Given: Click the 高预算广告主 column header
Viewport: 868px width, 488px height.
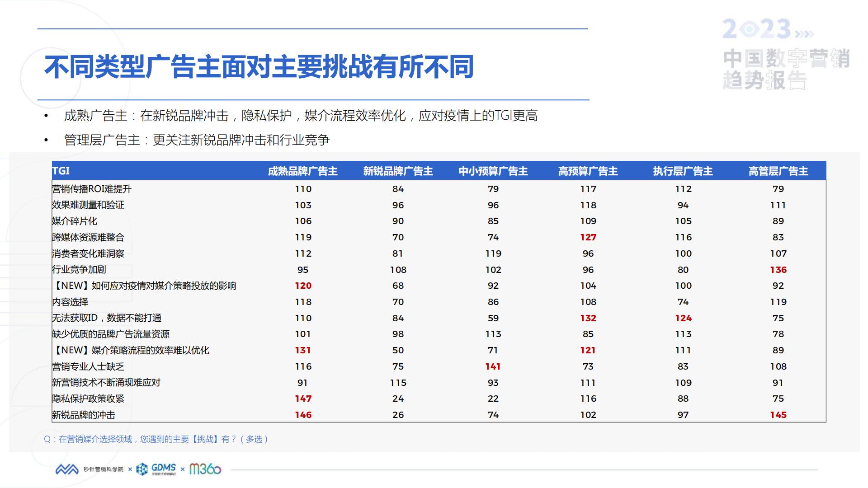Looking at the screenshot, I should pyautogui.click(x=588, y=171).
